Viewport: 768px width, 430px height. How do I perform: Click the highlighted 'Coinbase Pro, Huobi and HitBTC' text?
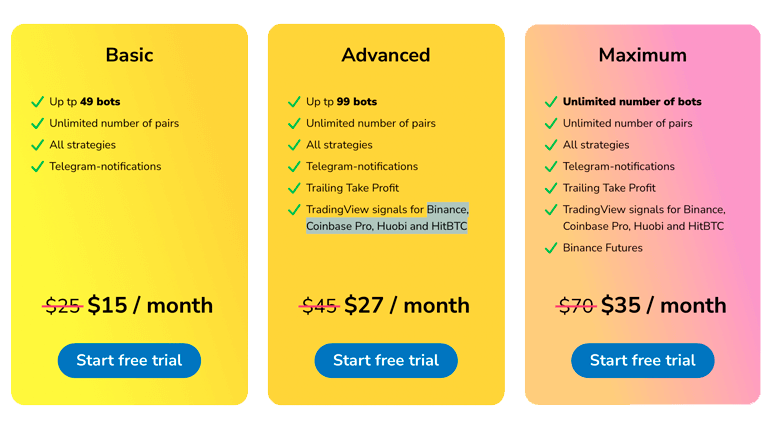(x=386, y=226)
